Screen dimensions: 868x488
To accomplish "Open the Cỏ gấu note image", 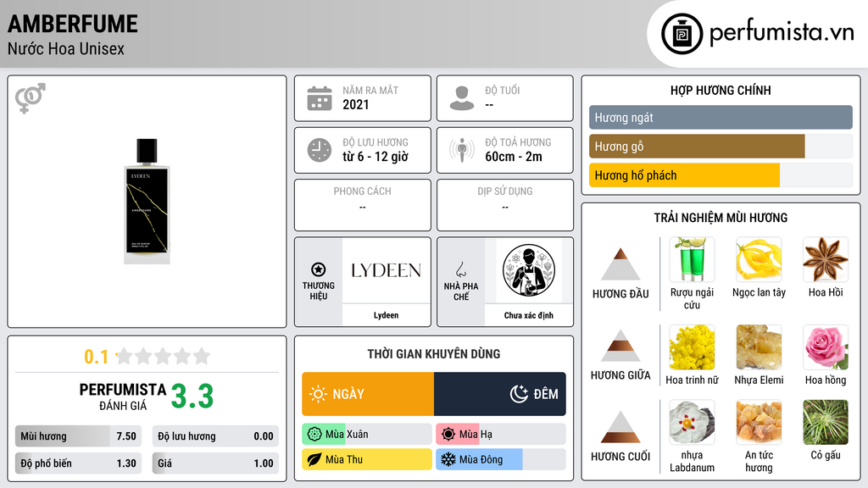I will click(826, 423).
